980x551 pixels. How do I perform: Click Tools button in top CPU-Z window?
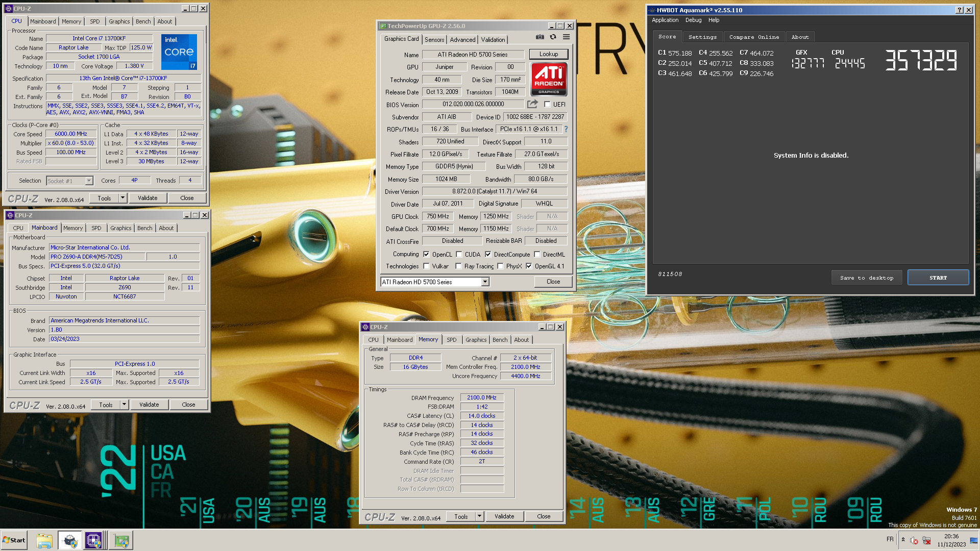[x=104, y=198]
